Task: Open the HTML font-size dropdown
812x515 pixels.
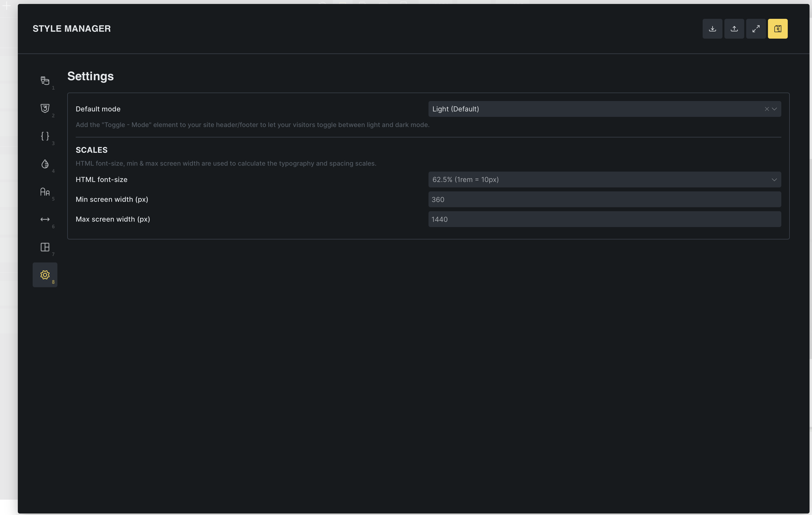Action: click(604, 180)
